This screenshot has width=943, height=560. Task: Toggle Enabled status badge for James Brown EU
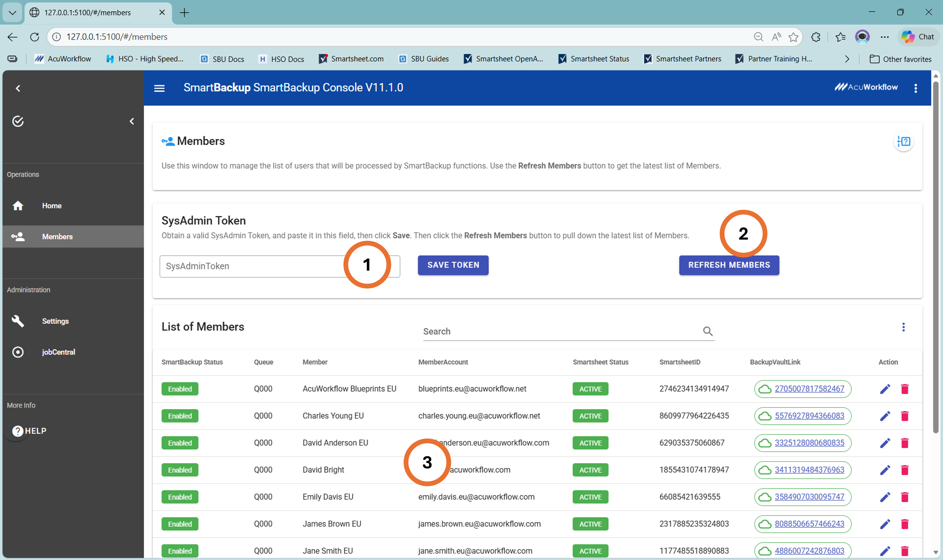coord(180,524)
